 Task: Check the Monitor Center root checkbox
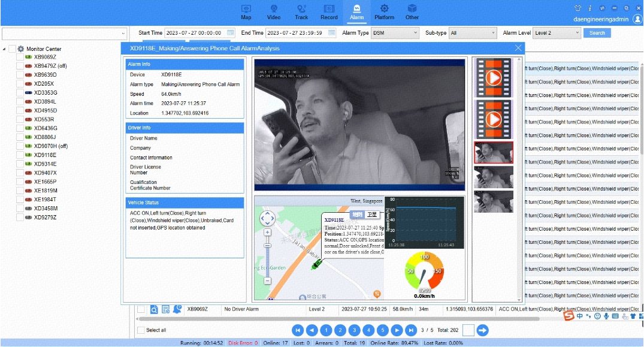click(13, 49)
